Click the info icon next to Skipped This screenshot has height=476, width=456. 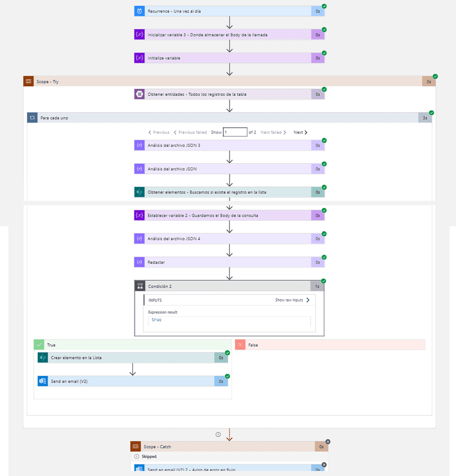point(137,456)
